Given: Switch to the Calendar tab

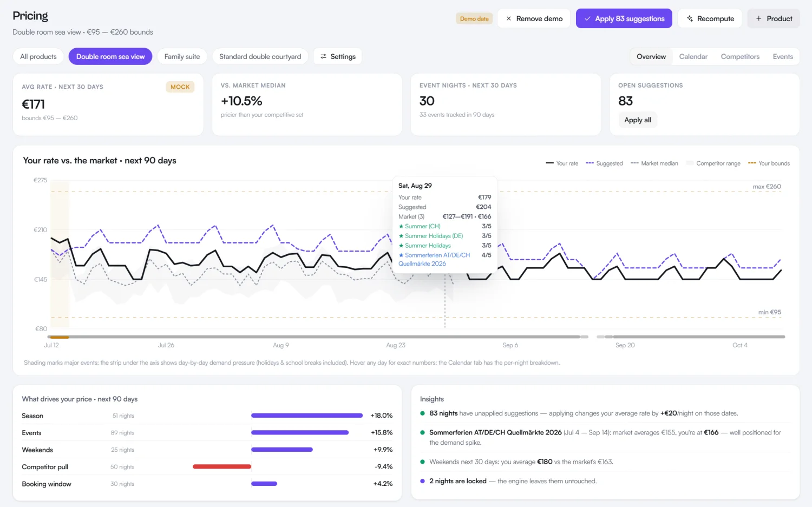Looking at the screenshot, I should coord(693,56).
